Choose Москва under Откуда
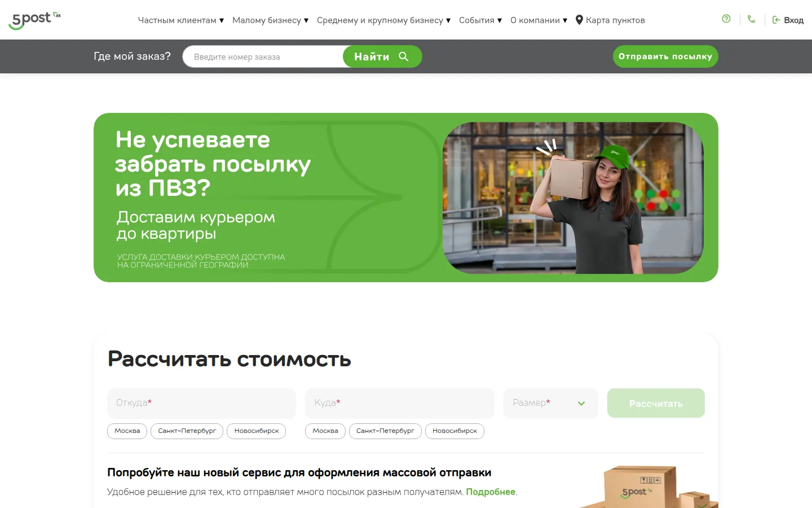Image resolution: width=812 pixels, height=508 pixels. coord(127,431)
